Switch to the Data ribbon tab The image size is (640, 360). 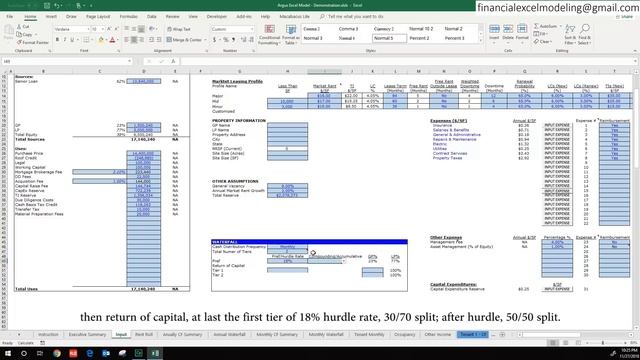click(152, 17)
